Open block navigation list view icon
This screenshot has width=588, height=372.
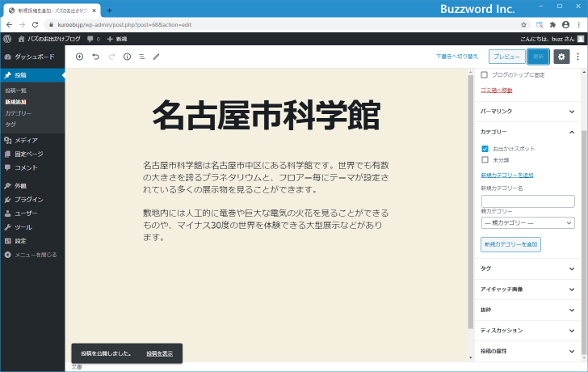pyautogui.click(x=142, y=57)
